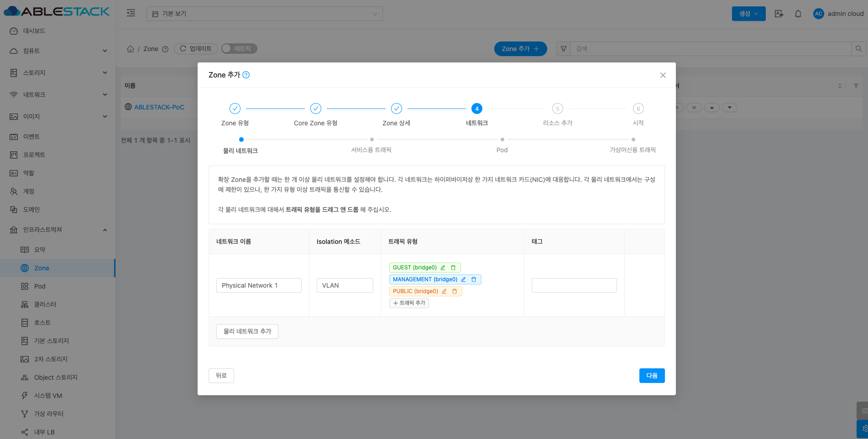Open the notifications bell

point(798,14)
